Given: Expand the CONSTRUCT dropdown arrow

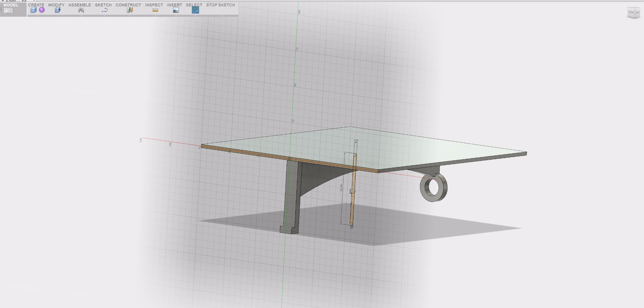Looking at the screenshot, I should coord(130,16).
